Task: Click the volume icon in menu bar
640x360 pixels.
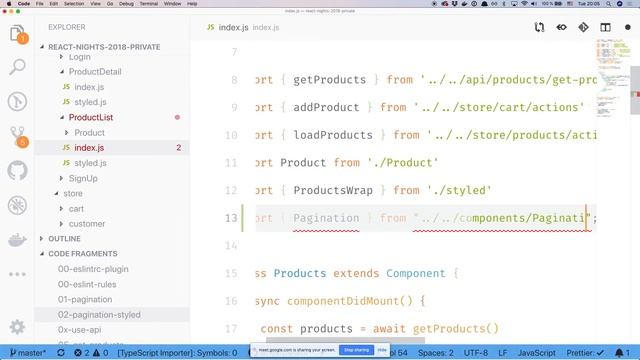Action: pyautogui.click(x=534, y=4)
